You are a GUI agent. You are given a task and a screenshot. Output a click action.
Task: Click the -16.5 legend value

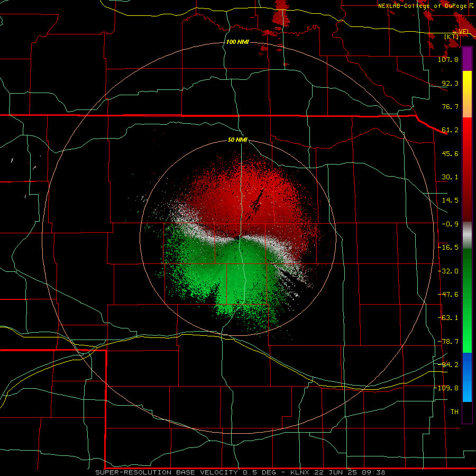(x=448, y=248)
